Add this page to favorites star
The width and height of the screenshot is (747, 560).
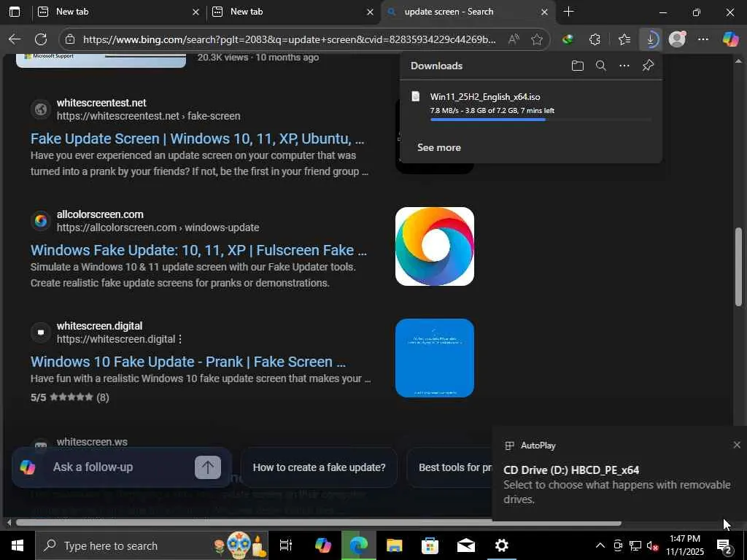pyautogui.click(x=537, y=39)
